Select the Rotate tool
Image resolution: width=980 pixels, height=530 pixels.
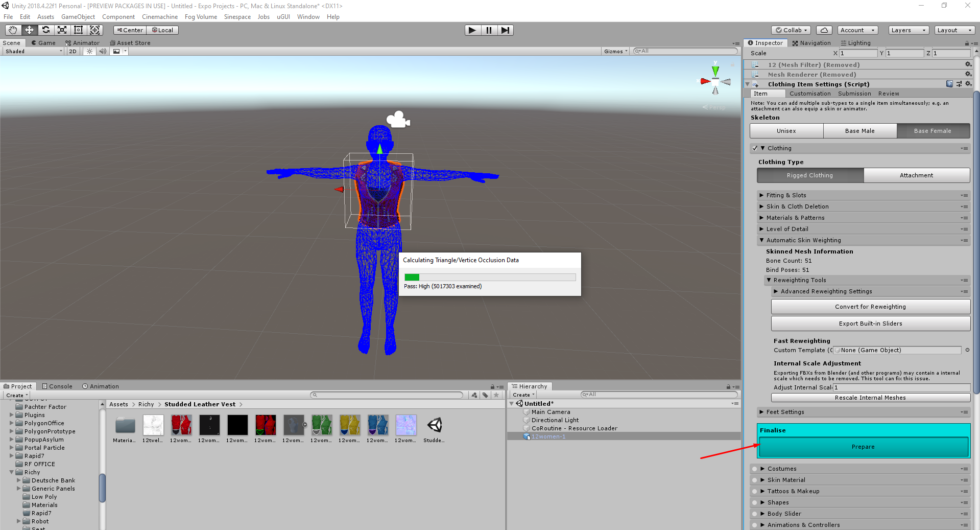pyautogui.click(x=45, y=30)
